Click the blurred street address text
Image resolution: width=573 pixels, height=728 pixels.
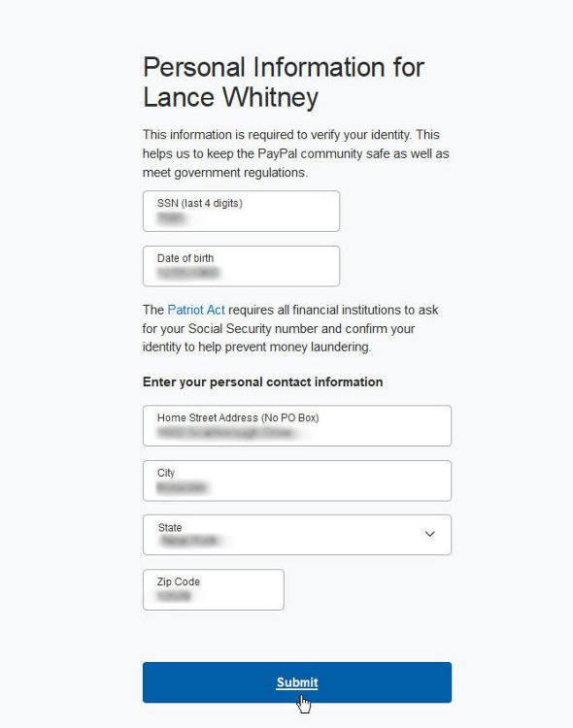[x=227, y=433]
